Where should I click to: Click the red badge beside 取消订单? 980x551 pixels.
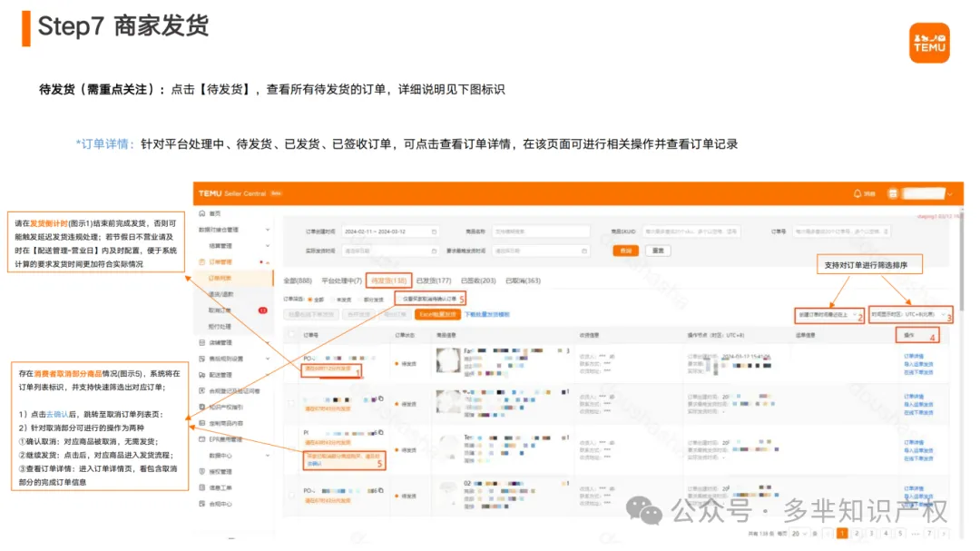262,310
